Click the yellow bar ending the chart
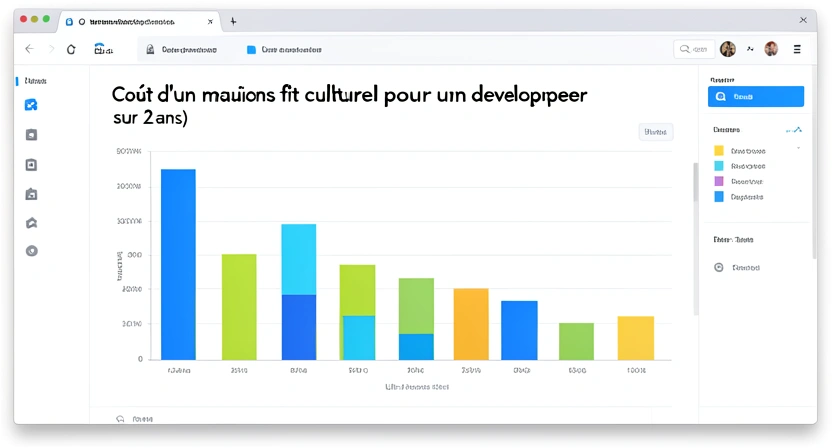The width and height of the screenshot is (832, 448). (x=636, y=338)
